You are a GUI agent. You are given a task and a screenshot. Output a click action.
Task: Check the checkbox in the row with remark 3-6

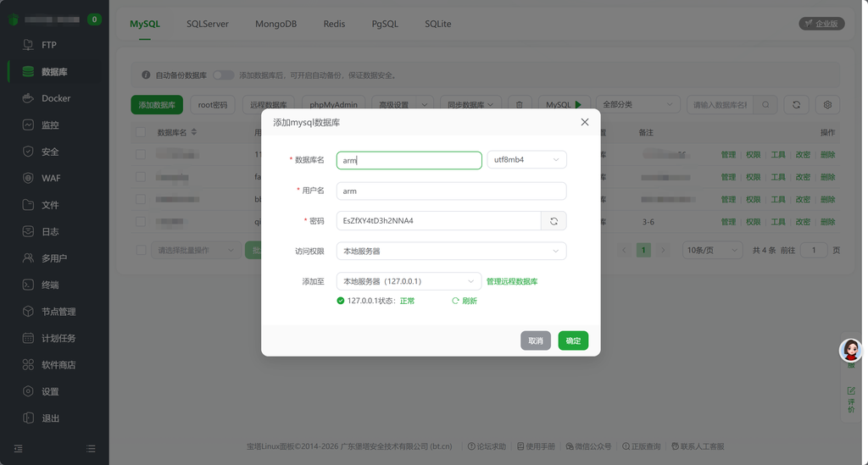click(x=141, y=222)
